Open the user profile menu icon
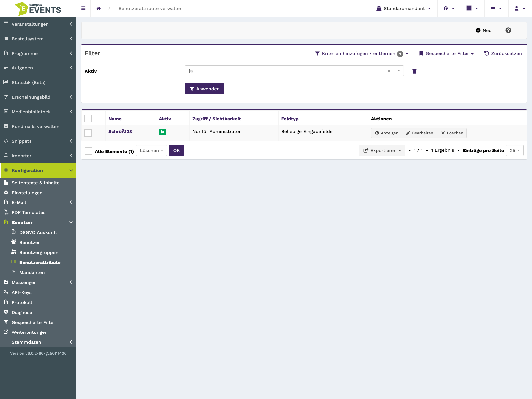 tap(520, 8)
